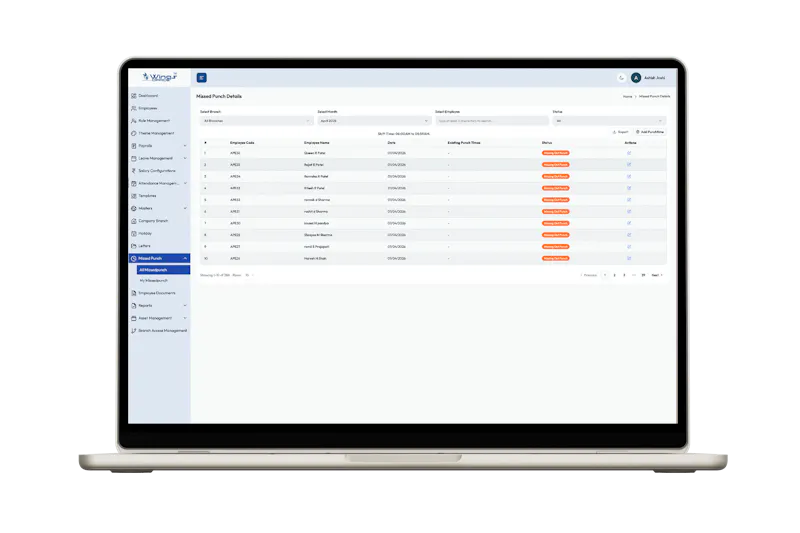
Task: Expand the Masters sidebar section
Action: (x=160, y=208)
